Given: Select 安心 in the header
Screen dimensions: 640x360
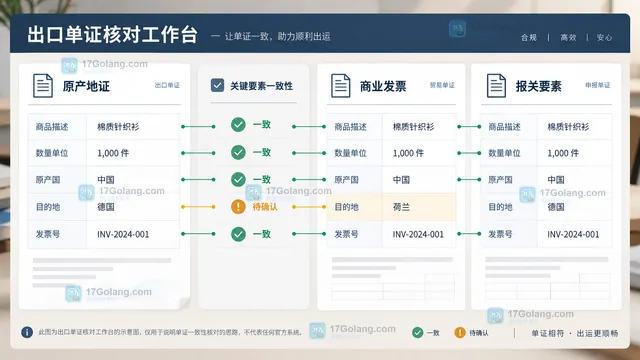Looking at the screenshot, I should pyautogui.click(x=604, y=38).
